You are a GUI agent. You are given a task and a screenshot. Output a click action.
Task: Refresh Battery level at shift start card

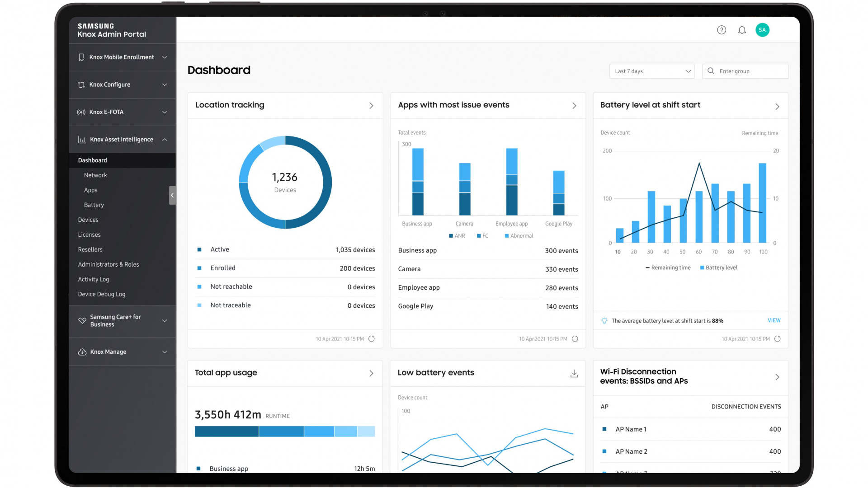tap(777, 339)
